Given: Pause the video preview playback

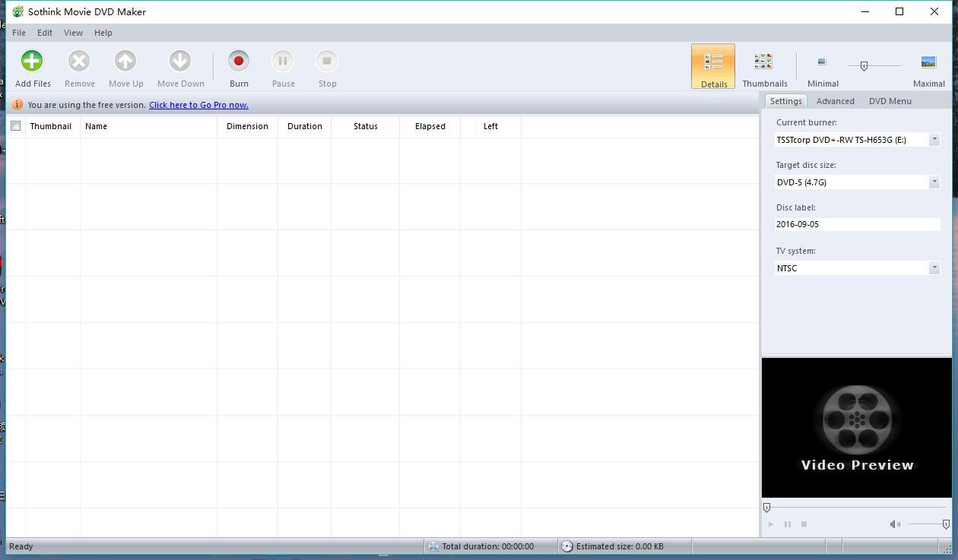Looking at the screenshot, I should [x=788, y=524].
